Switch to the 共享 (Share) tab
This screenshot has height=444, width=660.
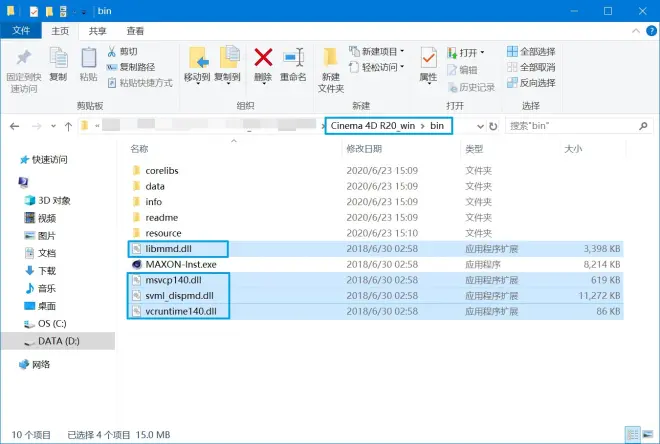pyautogui.click(x=98, y=31)
